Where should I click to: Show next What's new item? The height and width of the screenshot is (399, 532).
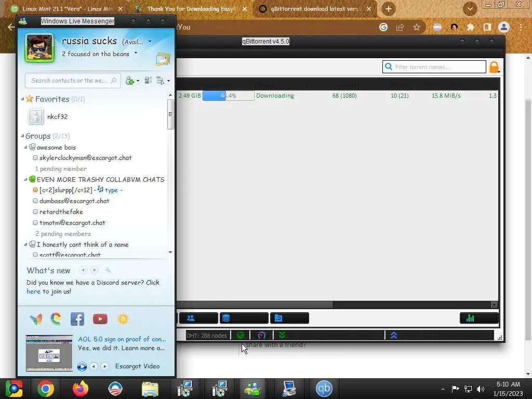95,270
